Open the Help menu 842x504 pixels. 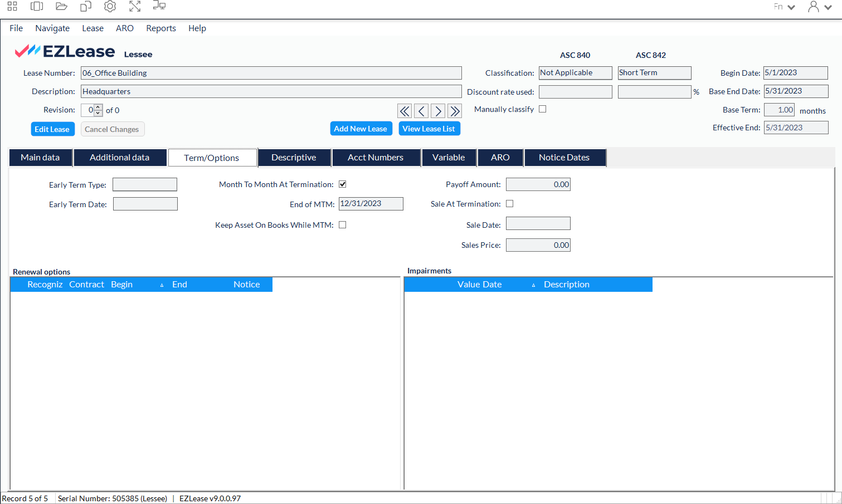[x=197, y=28]
